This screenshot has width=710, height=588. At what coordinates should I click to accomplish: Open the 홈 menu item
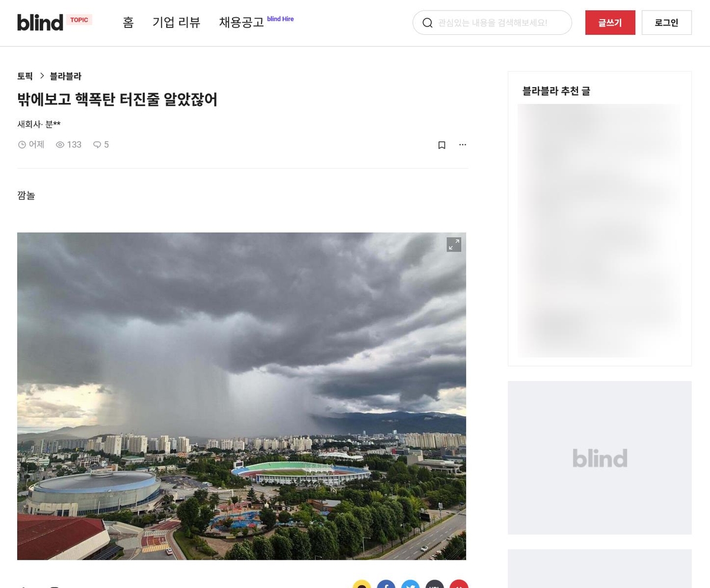click(x=128, y=23)
